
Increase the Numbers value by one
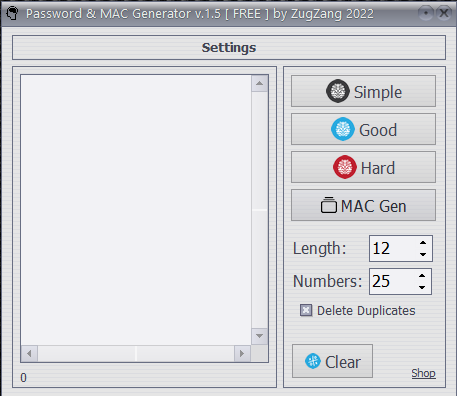(x=422, y=276)
